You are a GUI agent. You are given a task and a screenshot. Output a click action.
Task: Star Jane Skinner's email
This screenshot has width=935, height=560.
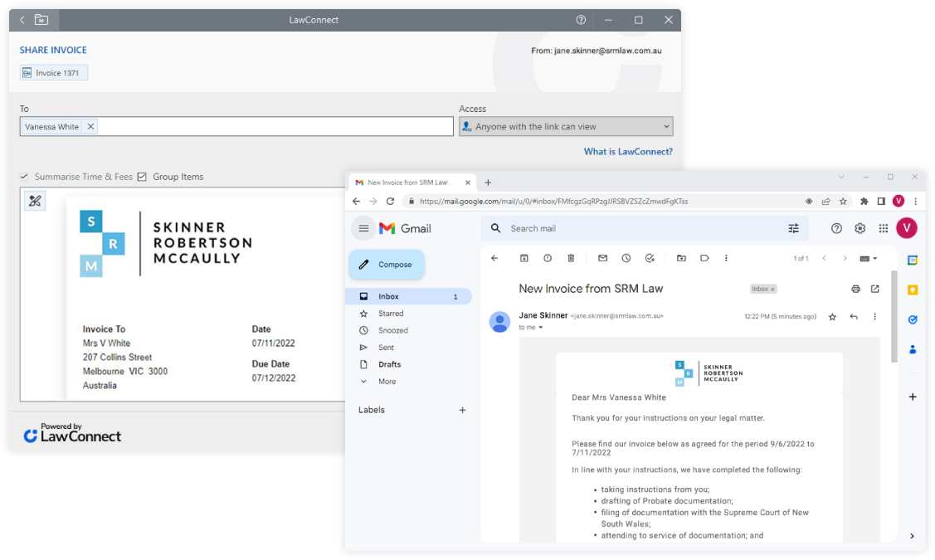pyautogui.click(x=832, y=316)
